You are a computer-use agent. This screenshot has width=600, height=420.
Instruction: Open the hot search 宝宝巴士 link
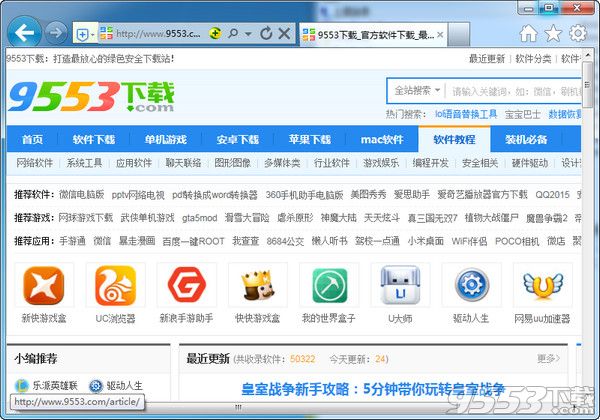523,114
